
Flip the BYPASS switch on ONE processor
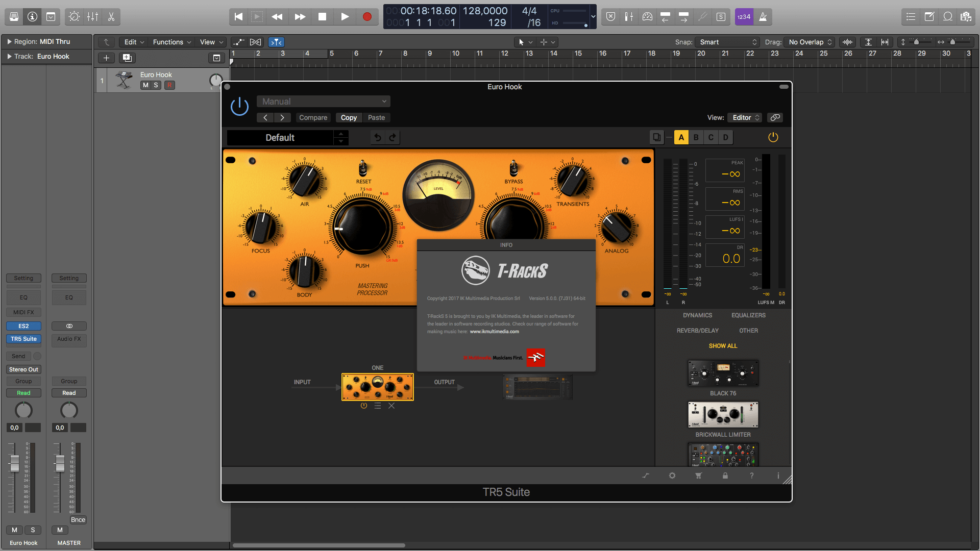(513, 168)
